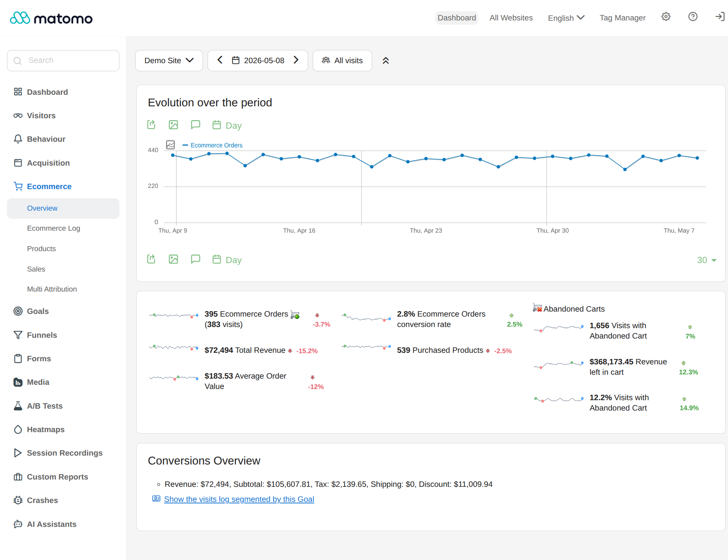
Task: Click the Crashes bug icon
Action: (18, 500)
